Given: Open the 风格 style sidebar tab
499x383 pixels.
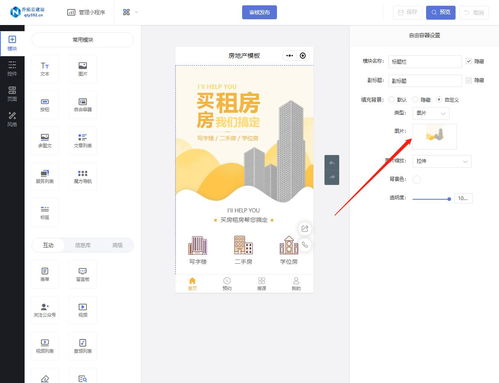Looking at the screenshot, I should pyautogui.click(x=12, y=119).
